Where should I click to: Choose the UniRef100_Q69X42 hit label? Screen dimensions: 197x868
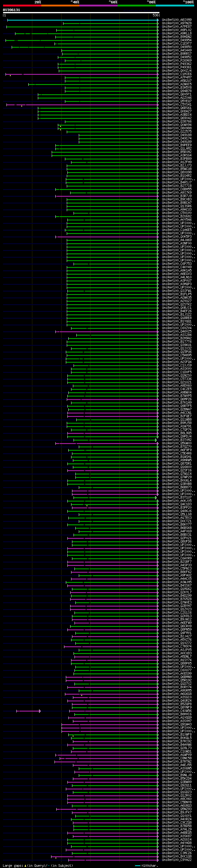[x=176, y=118]
